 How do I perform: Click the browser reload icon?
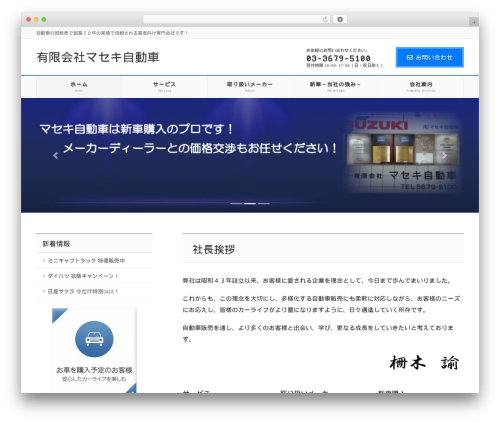coord(325,19)
